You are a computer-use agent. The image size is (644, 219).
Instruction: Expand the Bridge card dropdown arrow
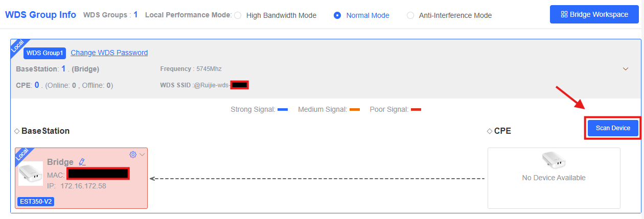click(142, 154)
